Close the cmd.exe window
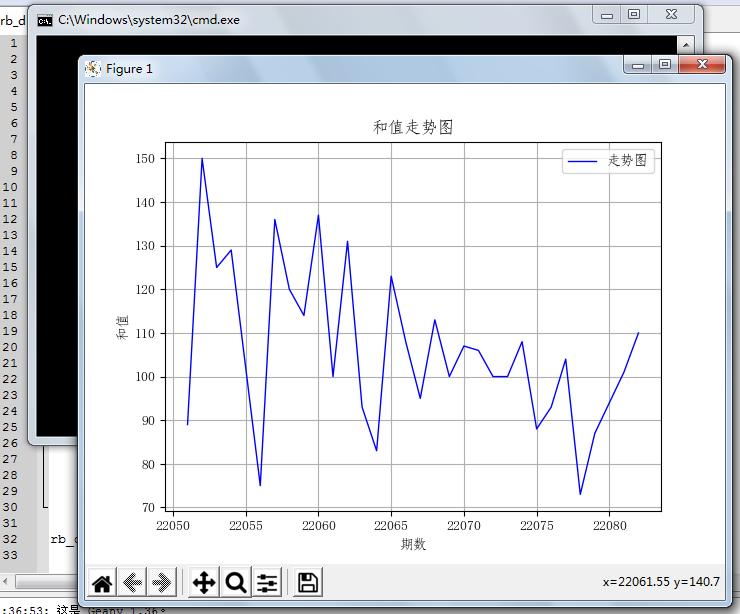The image size is (740, 614). [x=671, y=15]
